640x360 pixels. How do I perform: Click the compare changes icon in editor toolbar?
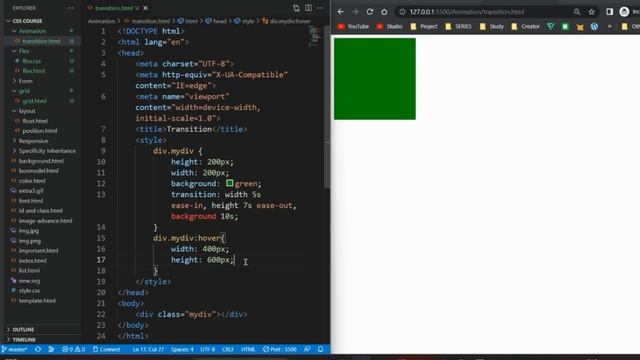click(x=296, y=8)
